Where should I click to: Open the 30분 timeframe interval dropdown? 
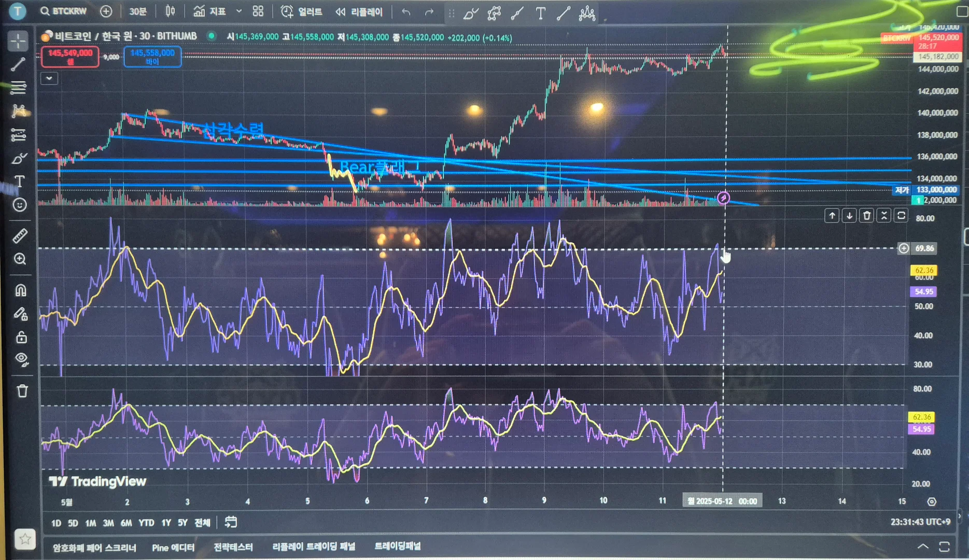click(138, 11)
